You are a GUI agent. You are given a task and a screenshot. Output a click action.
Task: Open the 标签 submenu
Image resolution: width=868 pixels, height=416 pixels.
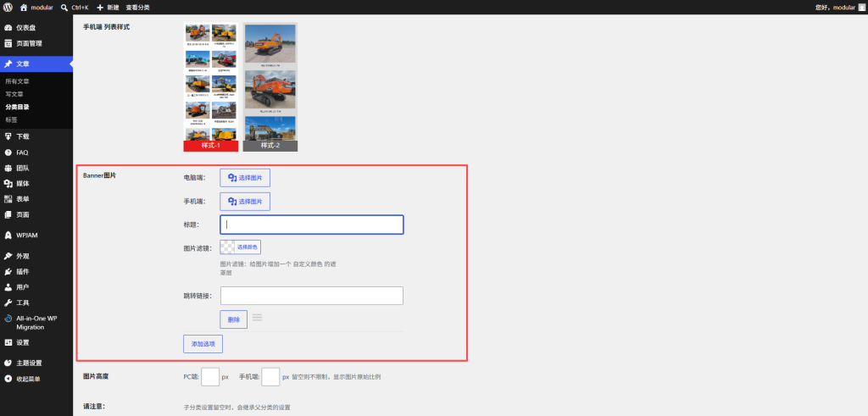click(11, 119)
